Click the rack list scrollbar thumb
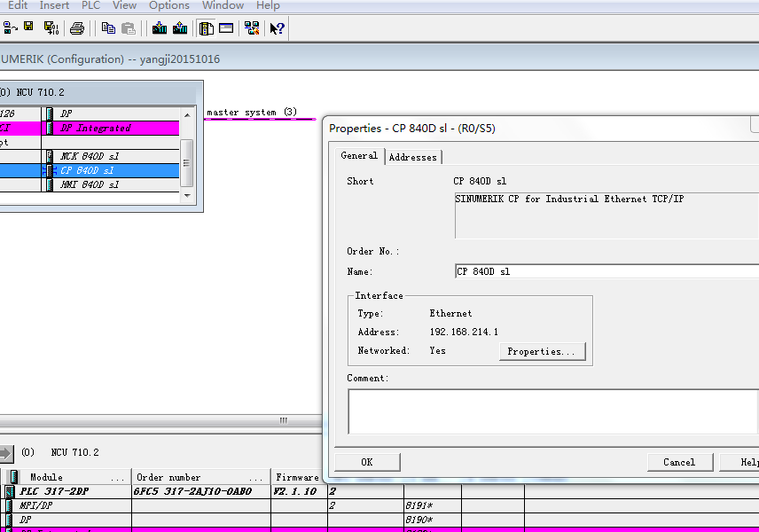This screenshot has width=759, height=532. (x=186, y=163)
